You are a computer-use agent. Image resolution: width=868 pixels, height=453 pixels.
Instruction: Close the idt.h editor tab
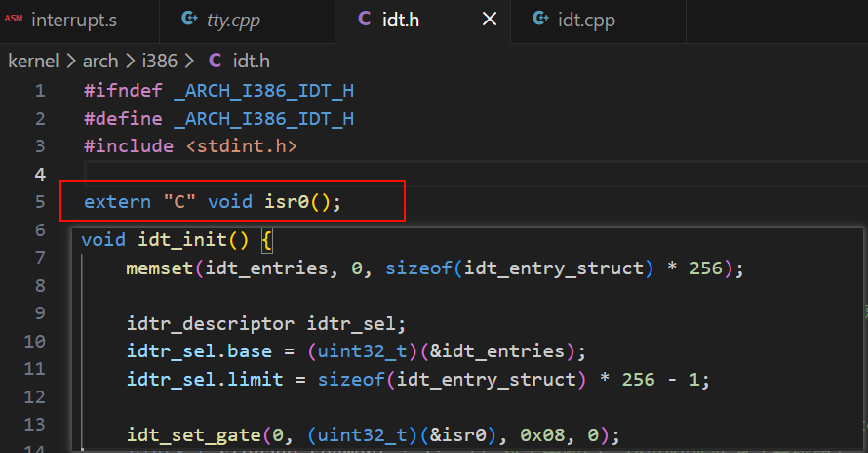click(490, 20)
